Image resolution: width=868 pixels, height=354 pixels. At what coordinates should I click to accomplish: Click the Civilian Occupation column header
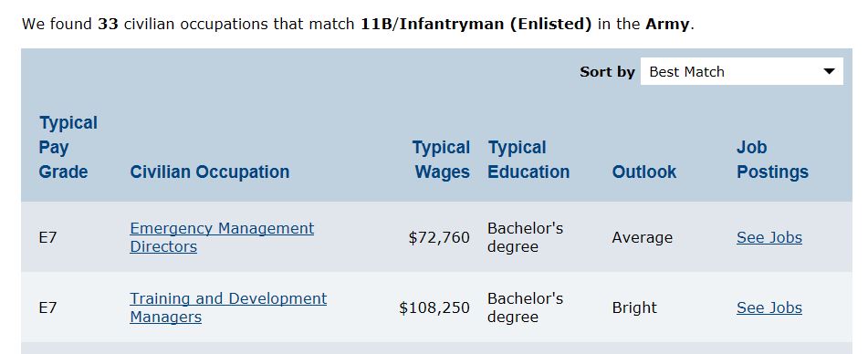point(209,172)
